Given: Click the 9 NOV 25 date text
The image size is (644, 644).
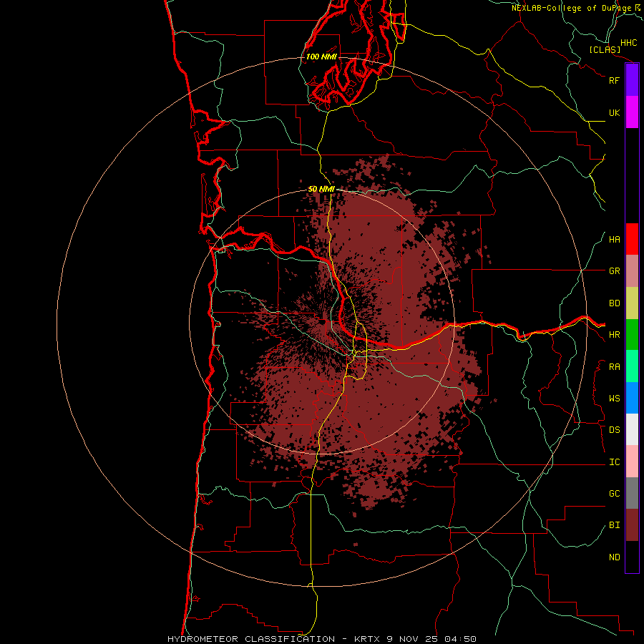Looking at the screenshot, I should tap(412, 639).
